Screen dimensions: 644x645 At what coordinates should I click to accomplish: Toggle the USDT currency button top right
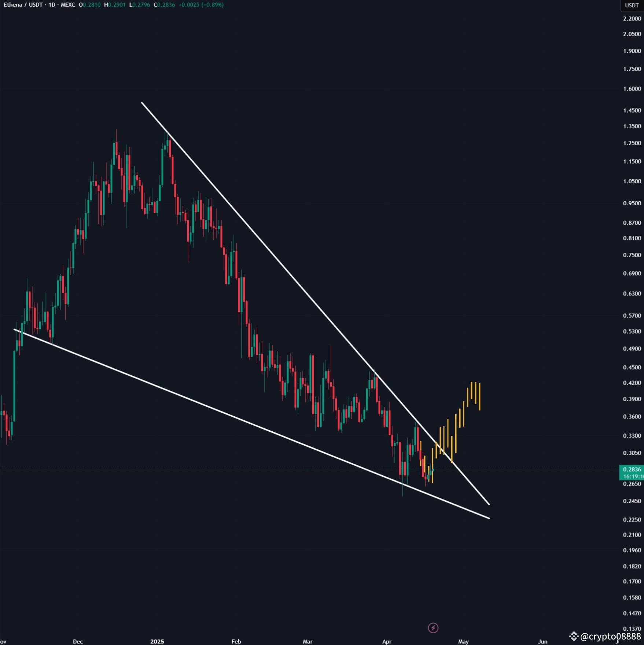click(x=631, y=5)
